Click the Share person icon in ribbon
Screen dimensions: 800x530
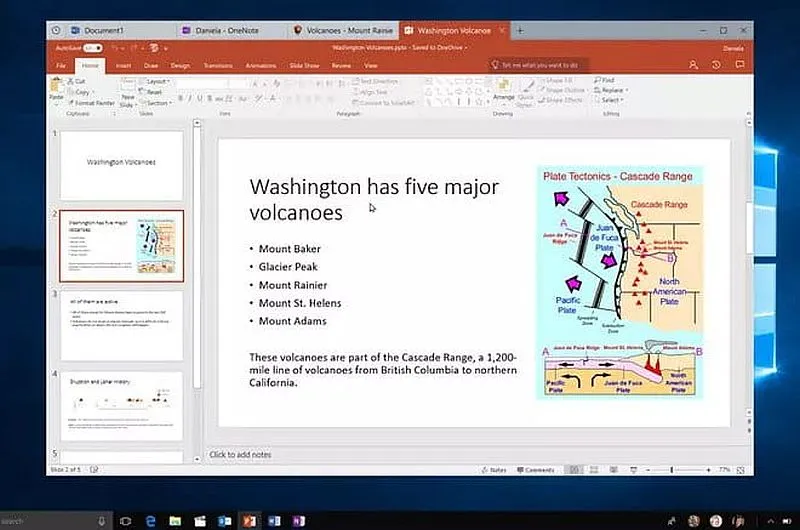coord(693,65)
